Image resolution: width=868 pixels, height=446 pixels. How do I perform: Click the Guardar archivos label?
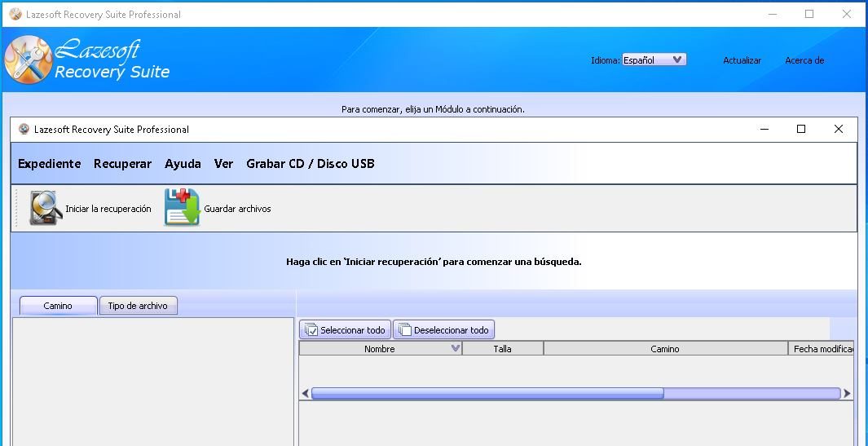[237, 209]
